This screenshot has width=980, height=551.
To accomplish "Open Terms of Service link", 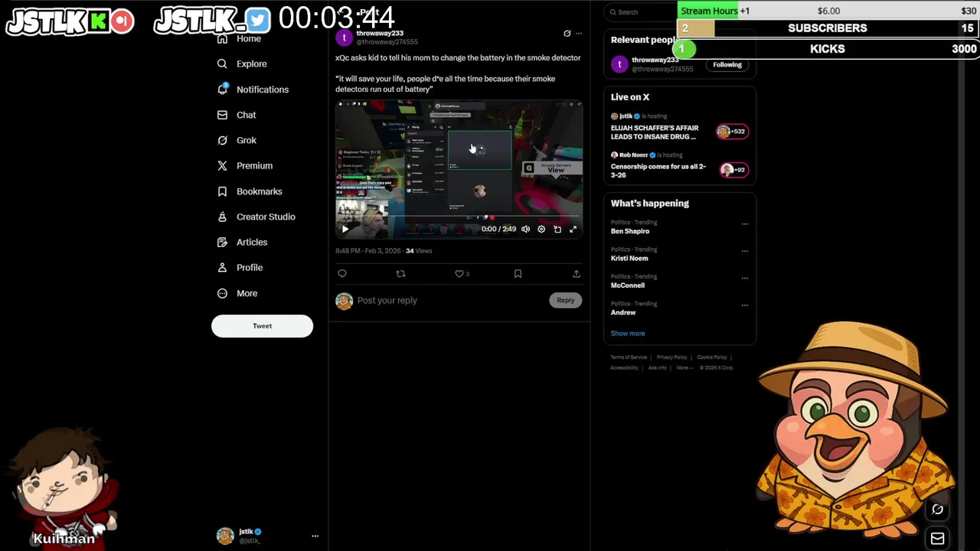I will coord(629,357).
